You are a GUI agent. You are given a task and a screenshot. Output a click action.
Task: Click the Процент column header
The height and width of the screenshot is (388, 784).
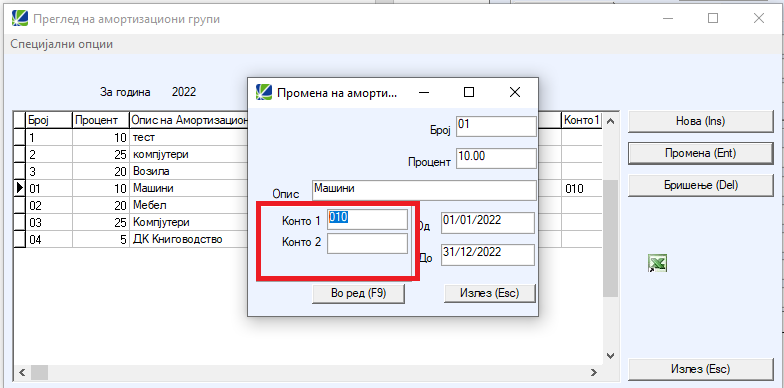click(x=100, y=120)
